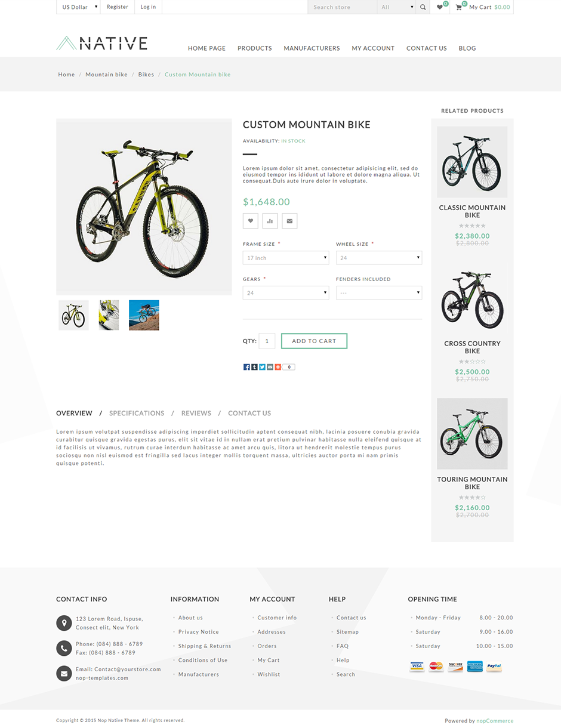Viewport: 561px width, 728px height.
Task: Click the Add to Cart button
Action: click(x=314, y=341)
